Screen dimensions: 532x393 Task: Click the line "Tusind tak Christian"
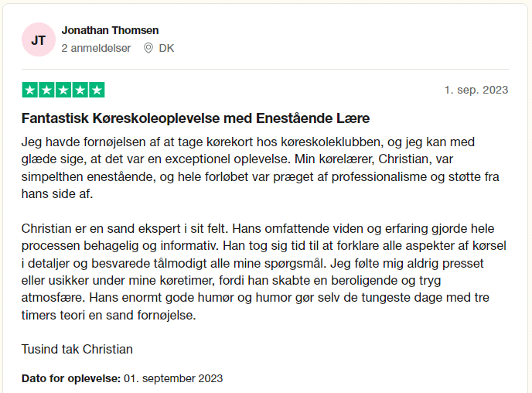(x=77, y=349)
